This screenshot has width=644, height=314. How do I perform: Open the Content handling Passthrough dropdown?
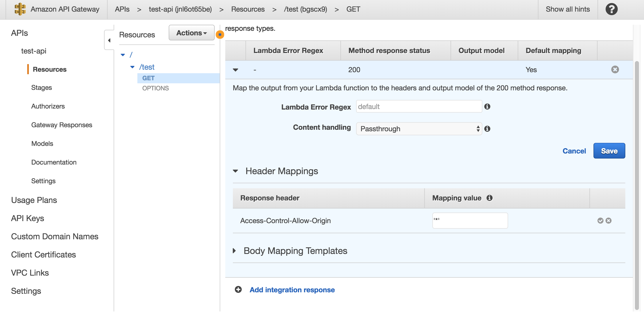pos(419,129)
